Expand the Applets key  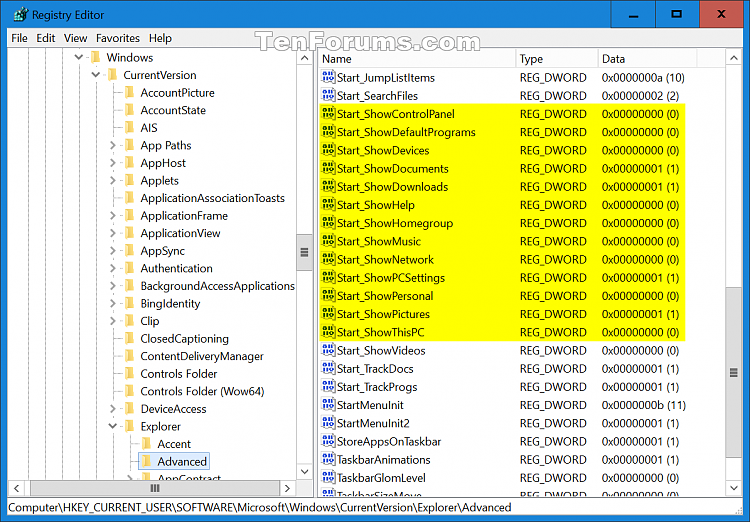(x=113, y=180)
